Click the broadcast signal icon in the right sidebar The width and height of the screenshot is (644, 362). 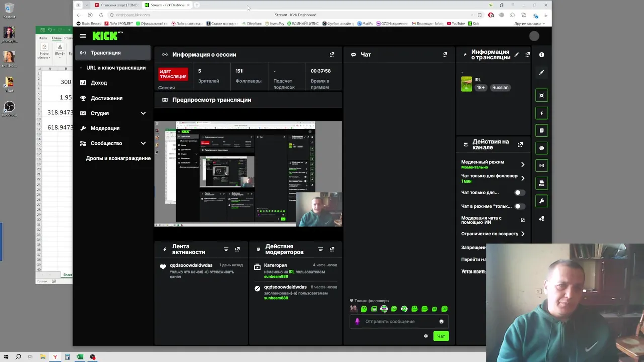(542, 165)
